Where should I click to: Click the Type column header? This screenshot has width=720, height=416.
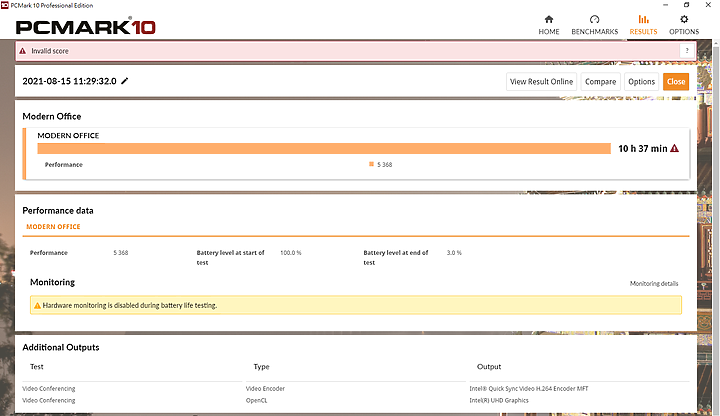pos(261,366)
